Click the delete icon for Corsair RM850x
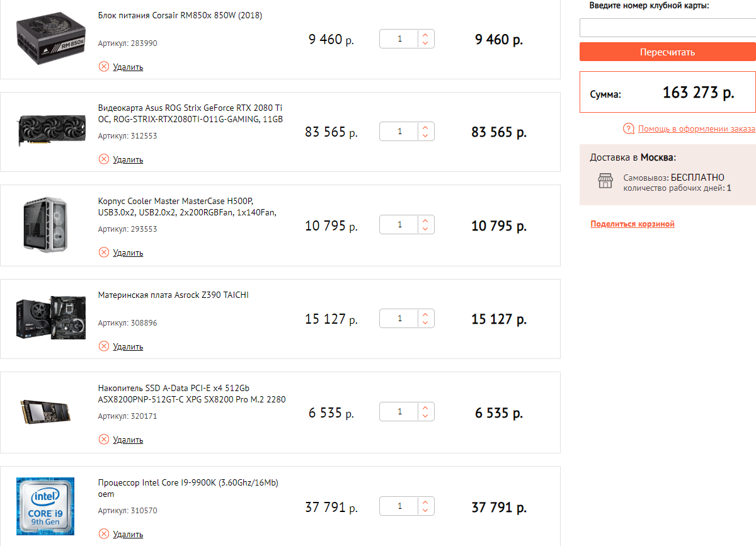756x546 pixels. [104, 67]
